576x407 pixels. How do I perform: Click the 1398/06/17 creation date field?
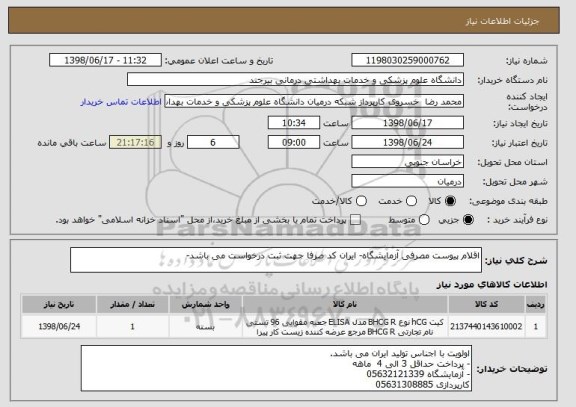pos(407,123)
